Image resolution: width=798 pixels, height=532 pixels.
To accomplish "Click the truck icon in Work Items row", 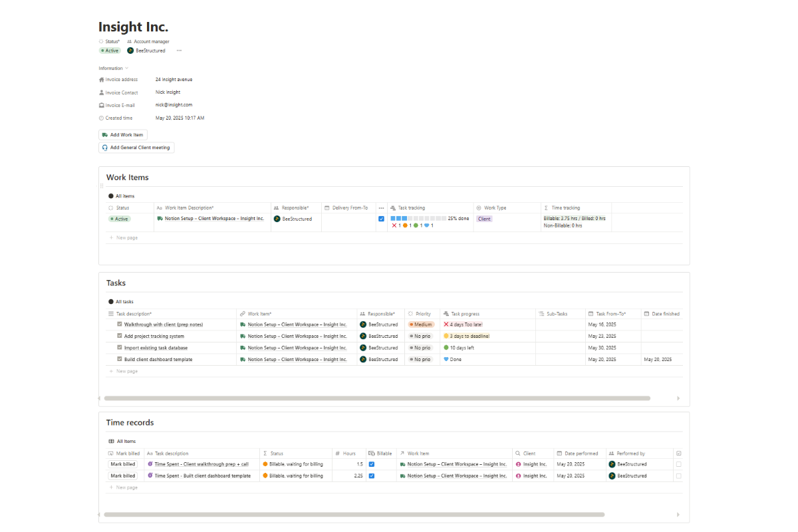I will coord(160,218).
